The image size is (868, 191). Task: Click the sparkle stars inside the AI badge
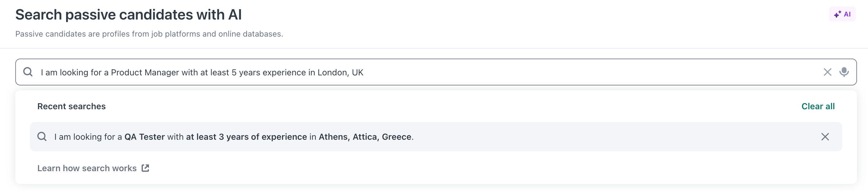837,14
